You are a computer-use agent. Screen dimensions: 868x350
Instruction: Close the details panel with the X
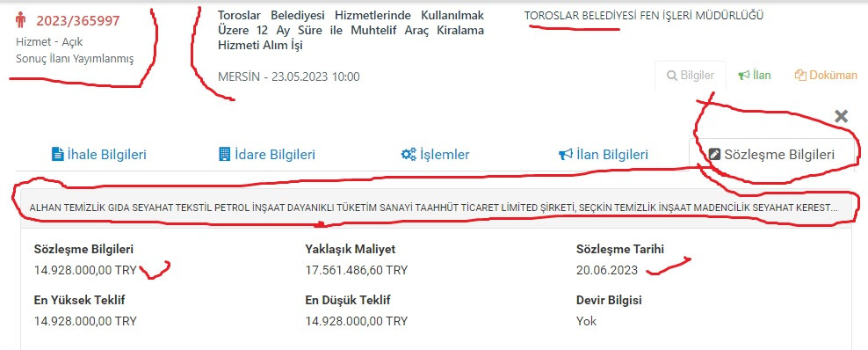coord(841,116)
